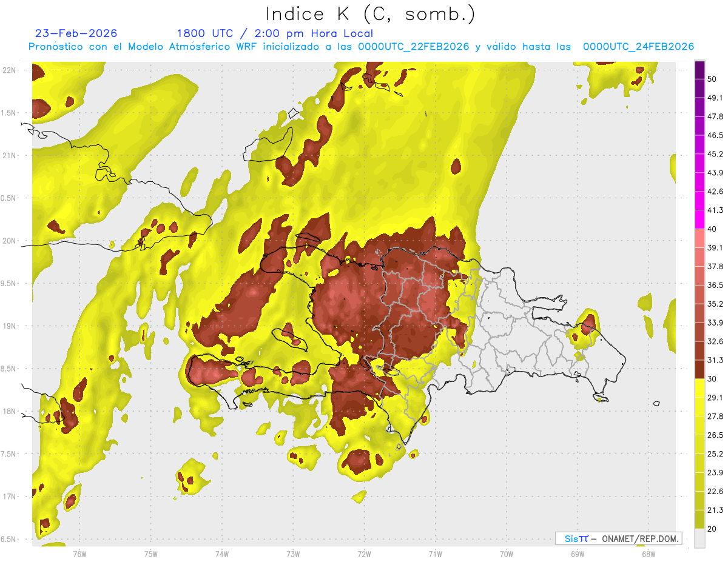Click the '0000UTC_24FEB2026' valid-until timestamp

tap(638, 47)
